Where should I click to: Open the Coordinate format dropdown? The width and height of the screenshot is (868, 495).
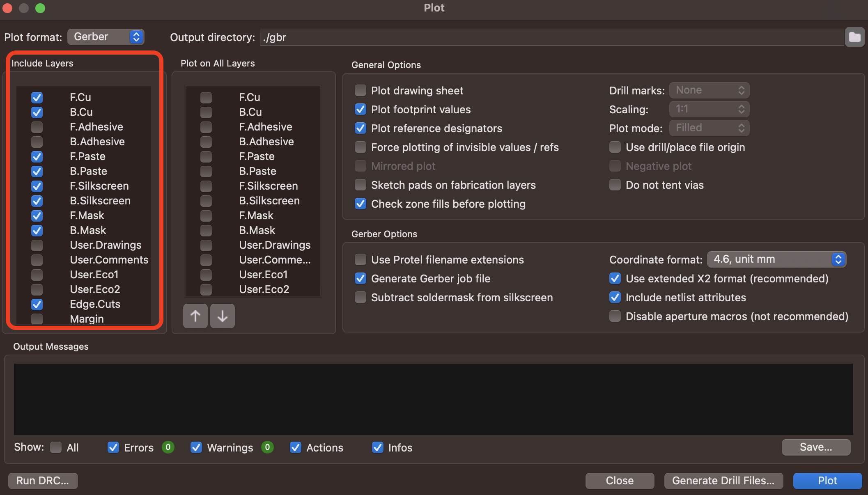pos(776,259)
